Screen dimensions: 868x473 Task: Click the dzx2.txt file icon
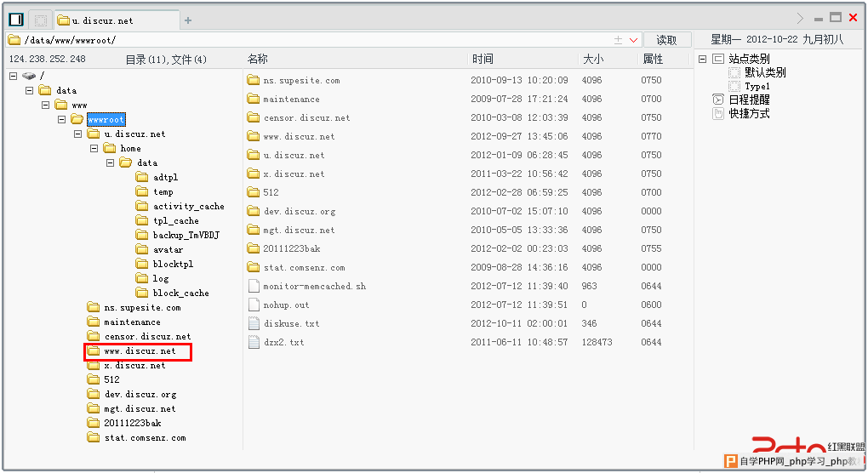pyautogui.click(x=254, y=342)
